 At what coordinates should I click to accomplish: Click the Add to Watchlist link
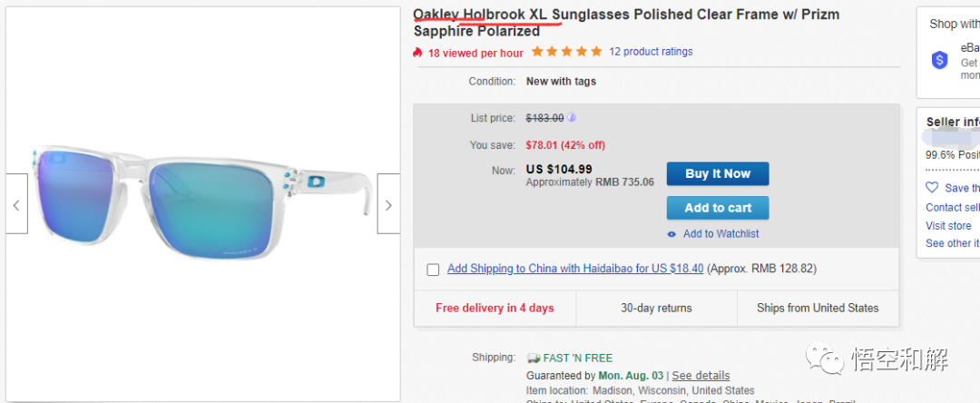click(720, 233)
